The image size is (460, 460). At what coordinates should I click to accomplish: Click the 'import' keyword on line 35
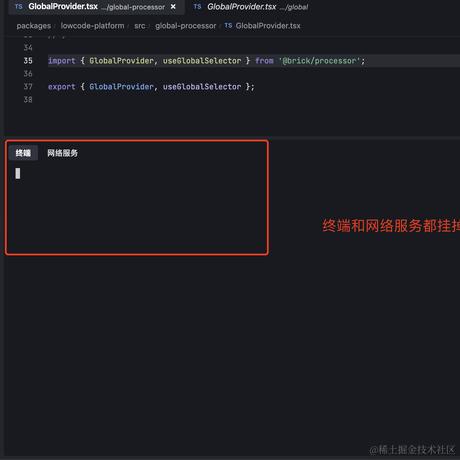click(x=62, y=61)
